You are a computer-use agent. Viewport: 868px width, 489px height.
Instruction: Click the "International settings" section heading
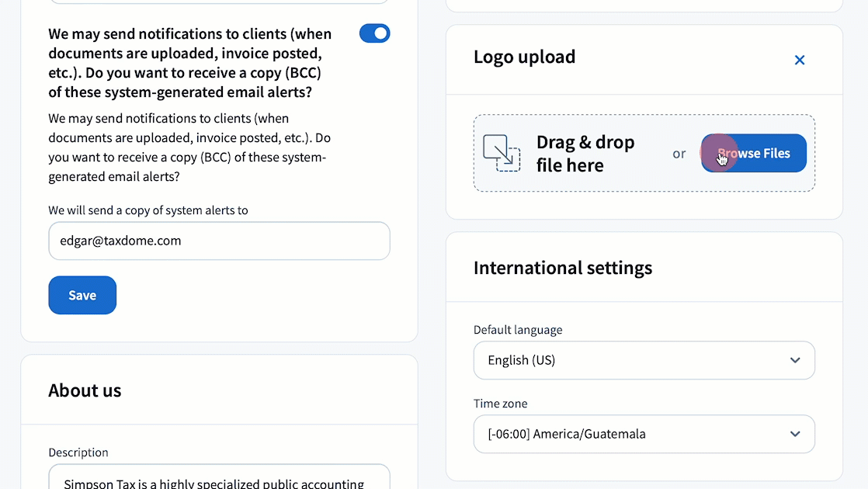pos(563,268)
